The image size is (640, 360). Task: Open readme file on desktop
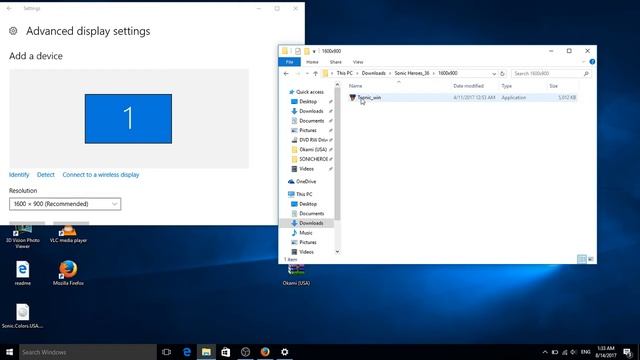[x=22, y=273]
